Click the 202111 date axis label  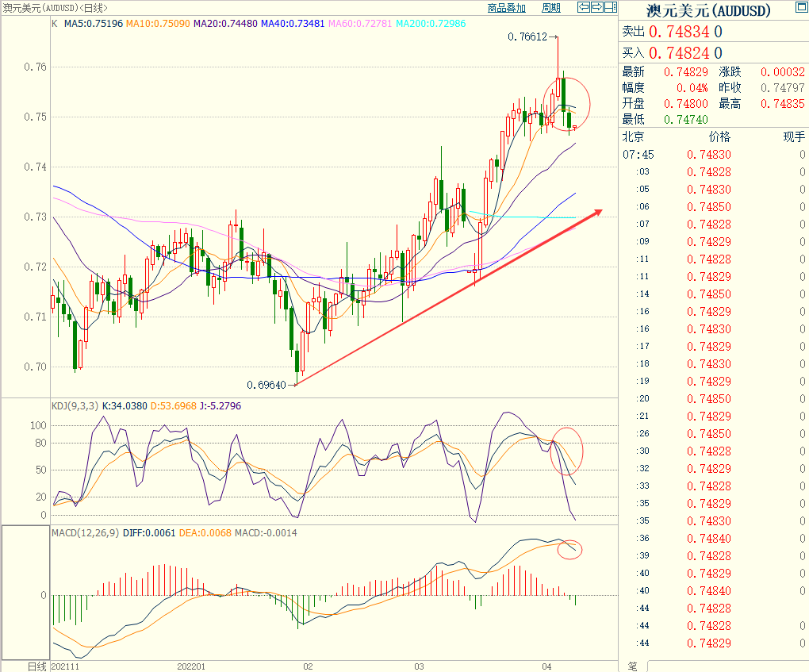66,666
